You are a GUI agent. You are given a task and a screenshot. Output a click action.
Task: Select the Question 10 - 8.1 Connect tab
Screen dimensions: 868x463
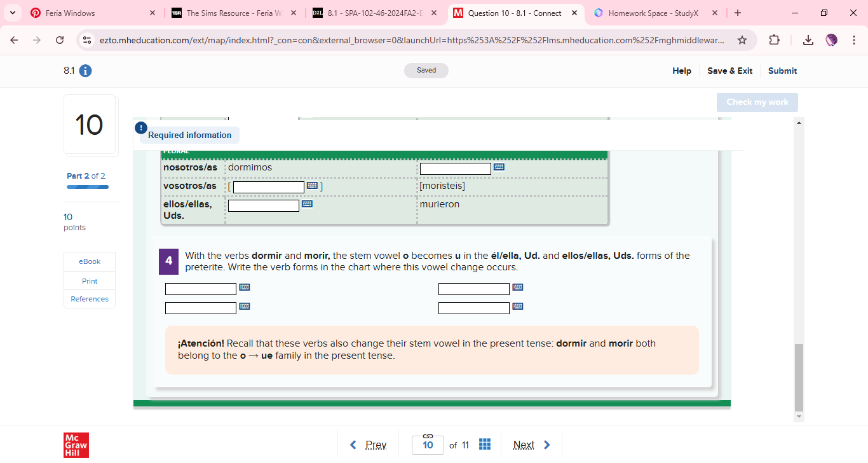(516, 13)
